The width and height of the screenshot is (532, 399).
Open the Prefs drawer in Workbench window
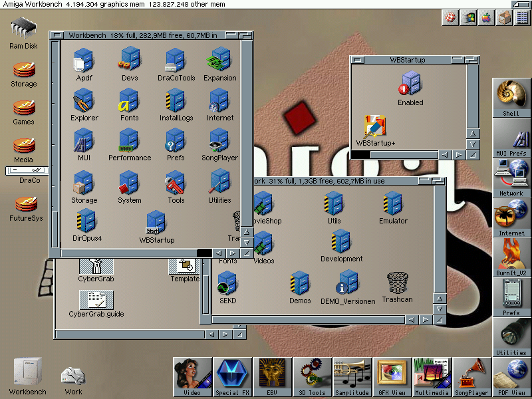click(176, 141)
